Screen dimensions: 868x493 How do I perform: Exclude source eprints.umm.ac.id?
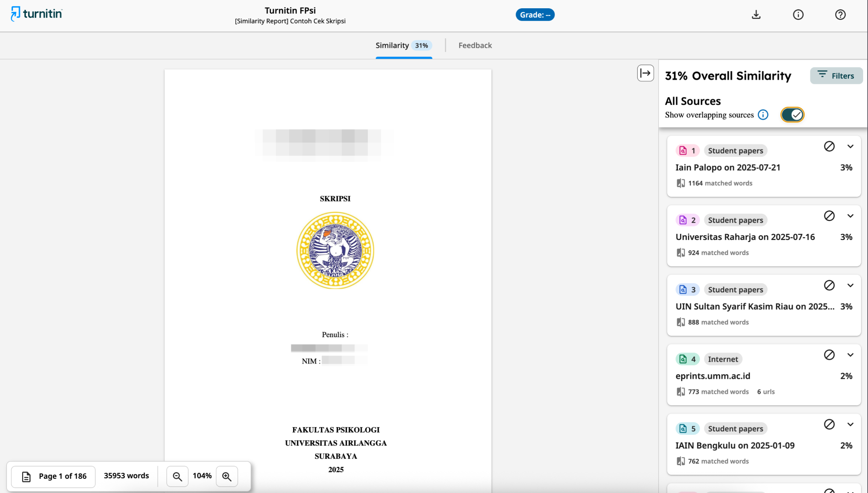(x=829, y=355)
